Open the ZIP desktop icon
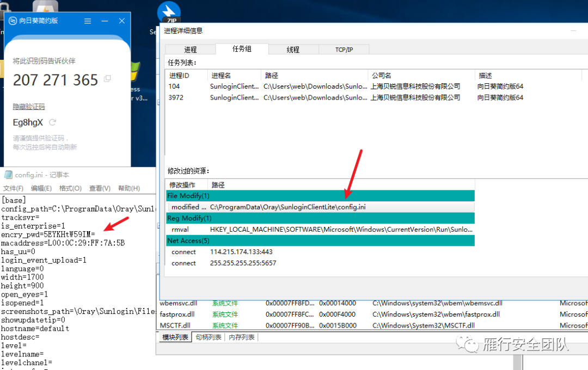 tap(169, 12)
